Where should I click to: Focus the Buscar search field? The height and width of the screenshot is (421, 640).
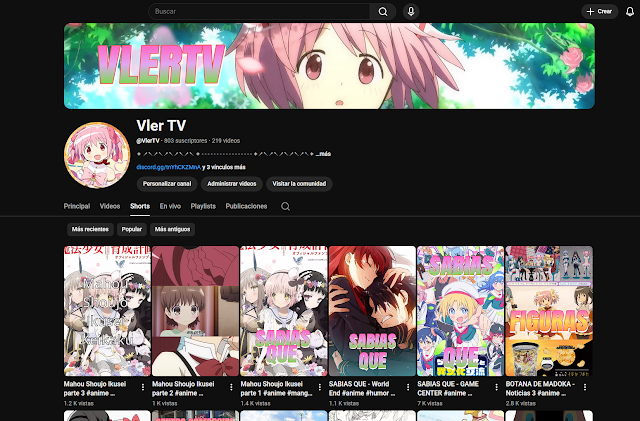tap(260, 11)
